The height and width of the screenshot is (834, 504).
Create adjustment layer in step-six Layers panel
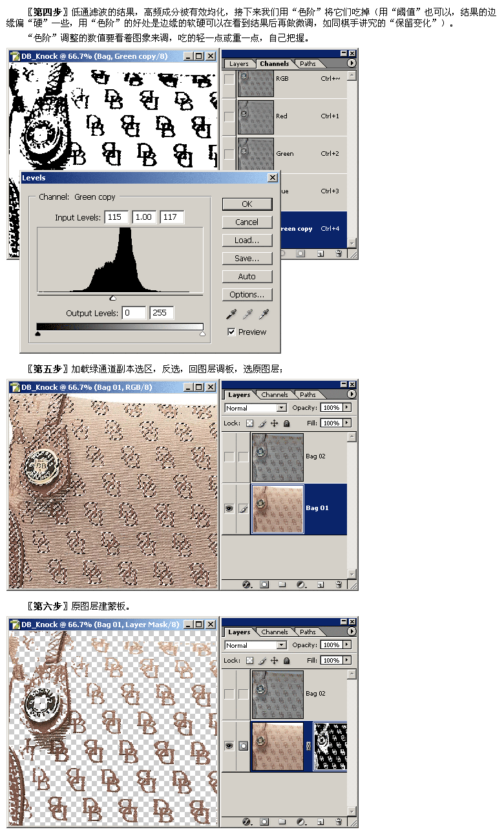coord(301,822)
